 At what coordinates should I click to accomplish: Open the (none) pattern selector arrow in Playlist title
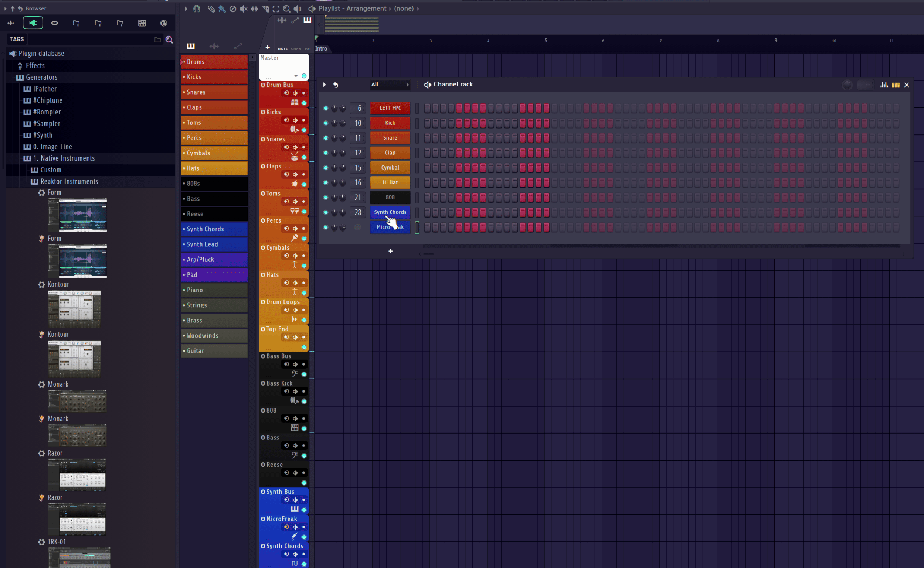[418, 8]
